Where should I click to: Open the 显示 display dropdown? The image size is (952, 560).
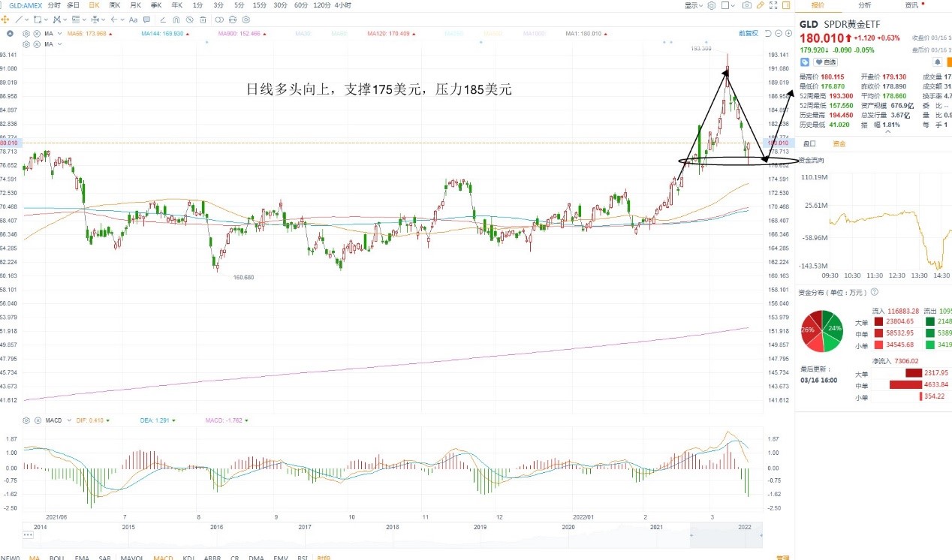pos(693,5)
